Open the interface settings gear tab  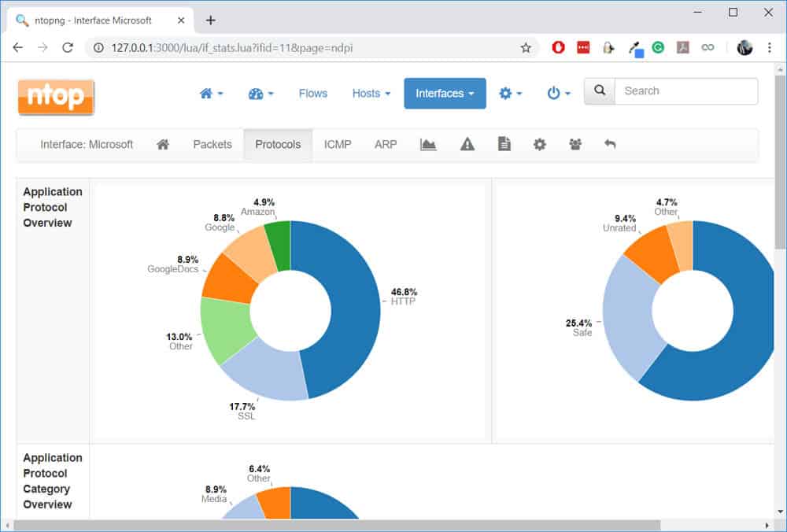540,145
